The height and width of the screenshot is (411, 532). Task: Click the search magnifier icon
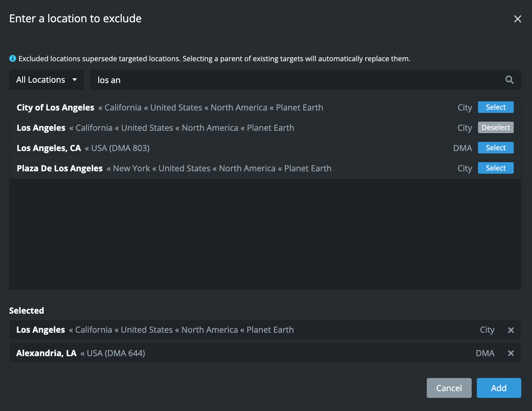pos(509,80)
